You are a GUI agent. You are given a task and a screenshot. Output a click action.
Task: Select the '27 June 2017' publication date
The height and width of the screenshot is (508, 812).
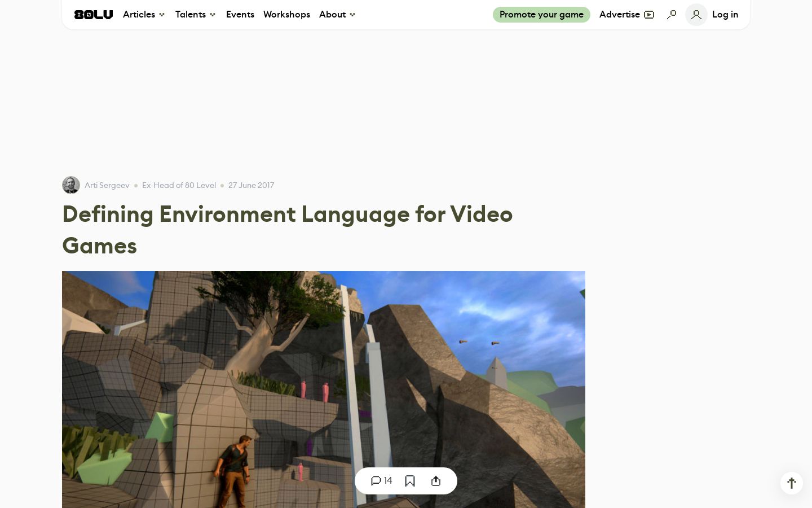click(x=251, y=185)
